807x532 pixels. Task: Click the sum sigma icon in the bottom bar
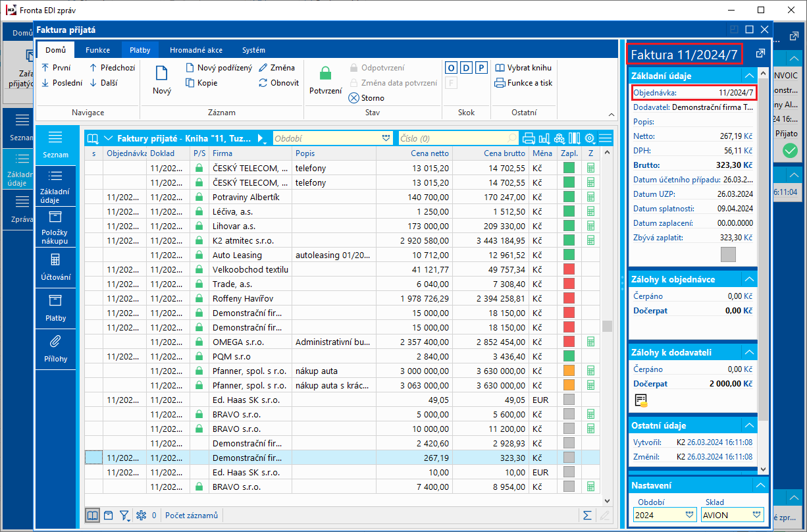tap(587, 516)
